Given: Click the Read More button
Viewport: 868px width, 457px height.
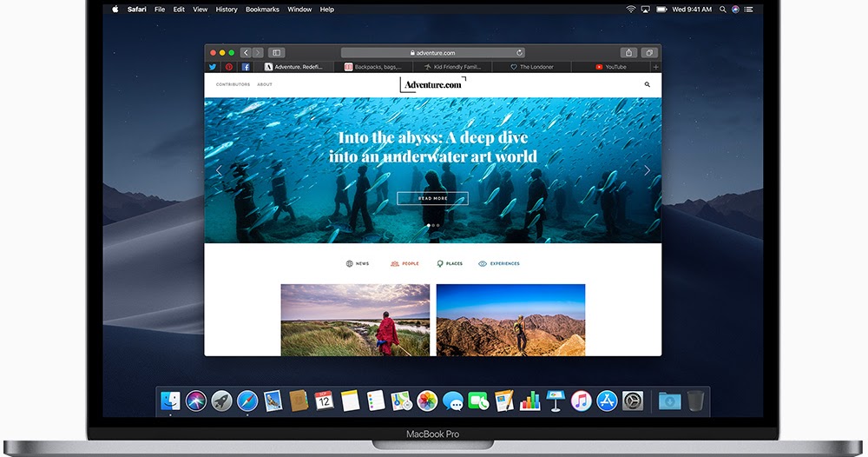Looking at the screenshot, I should [x=433, y=198].
